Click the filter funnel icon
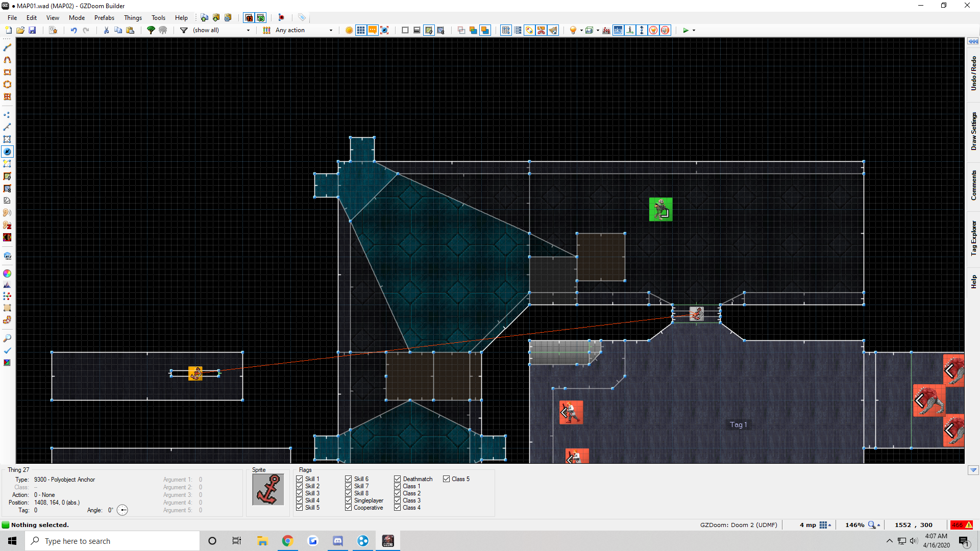The image size is (980, 551). coord(184,30)
